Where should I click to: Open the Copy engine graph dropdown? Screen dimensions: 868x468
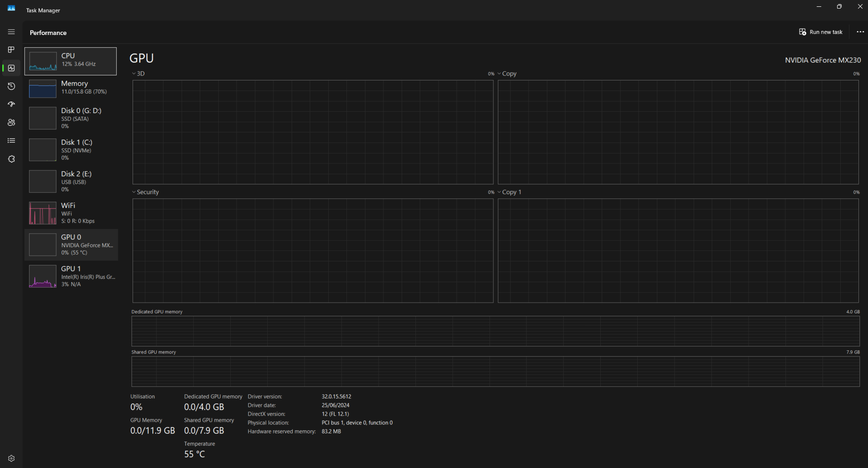click(507, 74)
